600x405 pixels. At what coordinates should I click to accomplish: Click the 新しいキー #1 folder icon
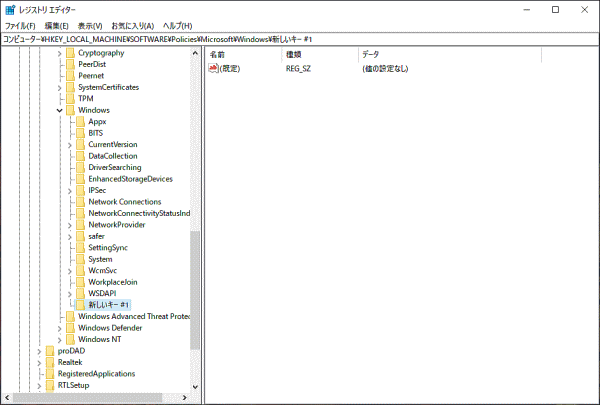80,305
